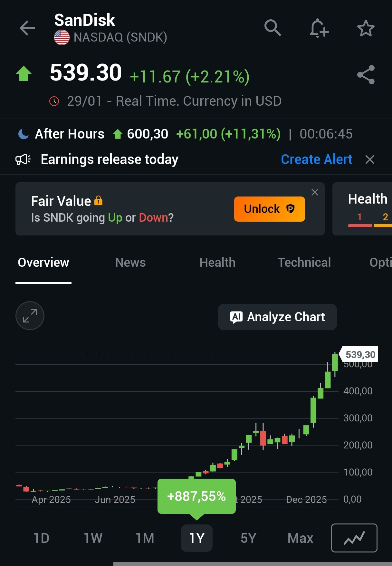Open Analyze Chart AI button
This screenshot has height=566, width=392.
pyautogui.click(x=277, y=317)
